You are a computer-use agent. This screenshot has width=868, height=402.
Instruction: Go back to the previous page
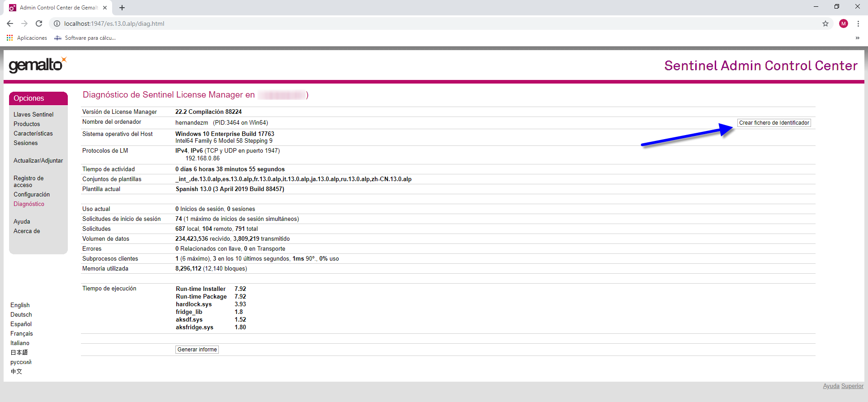[10, 23]
